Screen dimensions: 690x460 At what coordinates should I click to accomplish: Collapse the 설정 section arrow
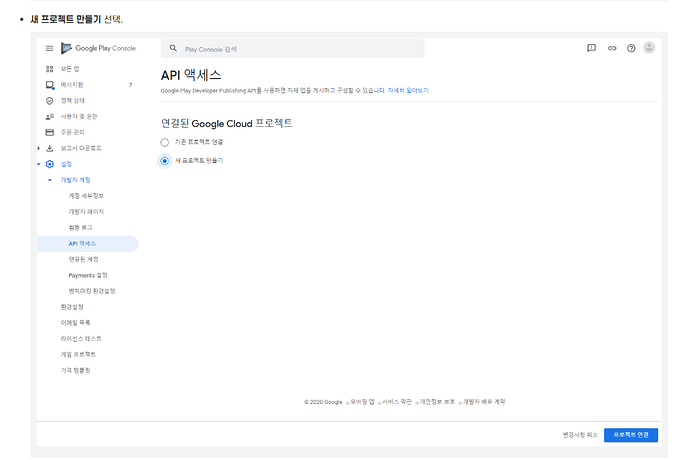[39, 164]
